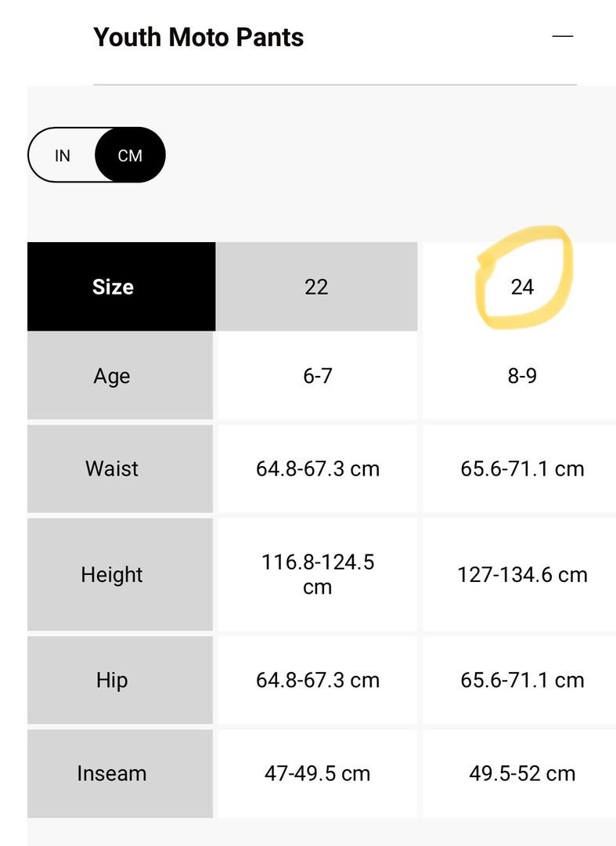Select the CM unit option
The image size is (616, 846).
point(130,155)
